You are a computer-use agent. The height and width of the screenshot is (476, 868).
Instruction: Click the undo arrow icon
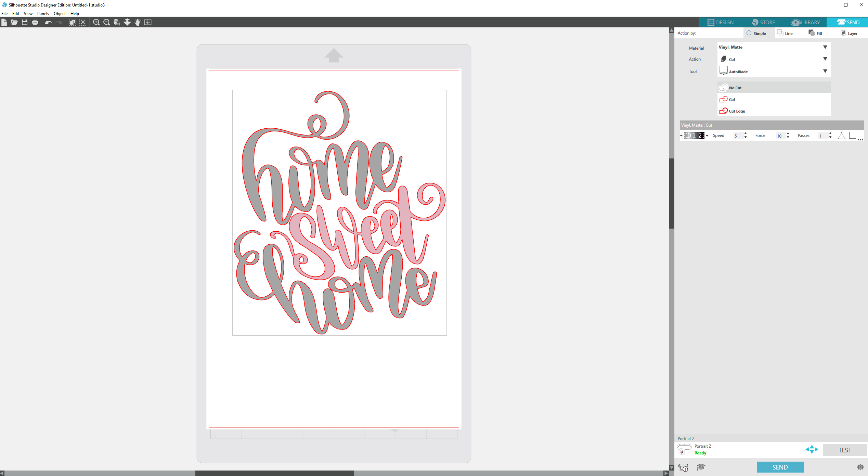[49, 22]
